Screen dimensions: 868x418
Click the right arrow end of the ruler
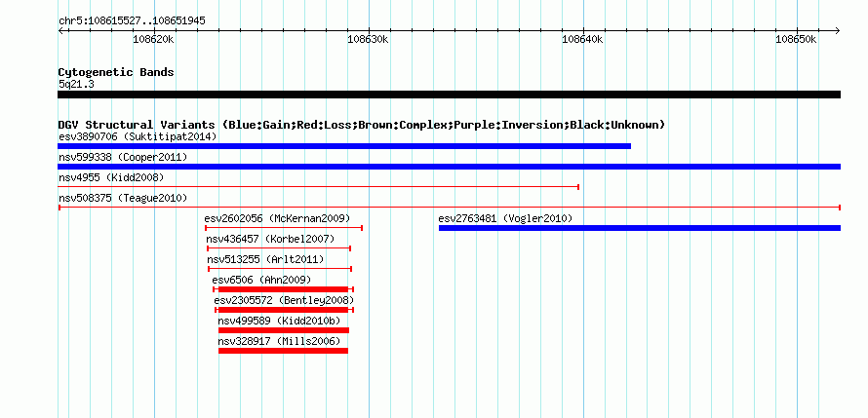point(838,30)
